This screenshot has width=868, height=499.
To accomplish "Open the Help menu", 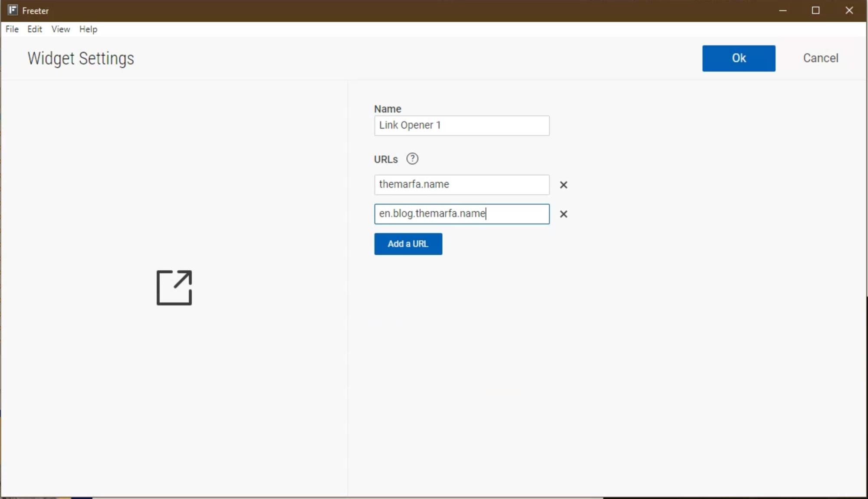I will 88,29.
